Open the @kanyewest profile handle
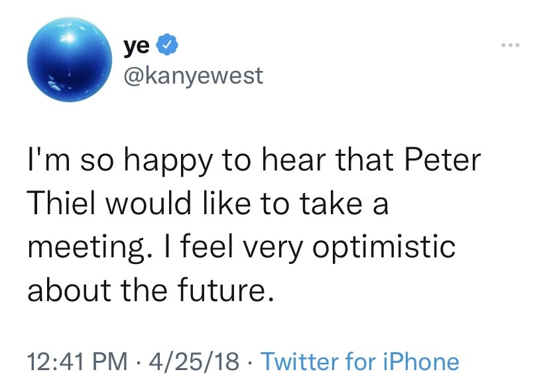 click(192, 76)
